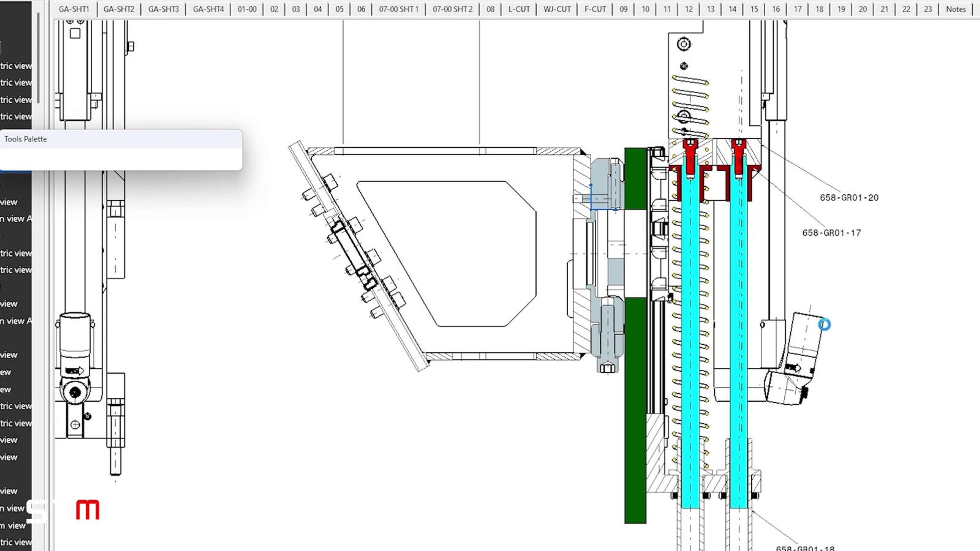Select the 658-GR01-20 balloon label
The height and width of the screenshot is (551, 980).
tap(849, 198)
